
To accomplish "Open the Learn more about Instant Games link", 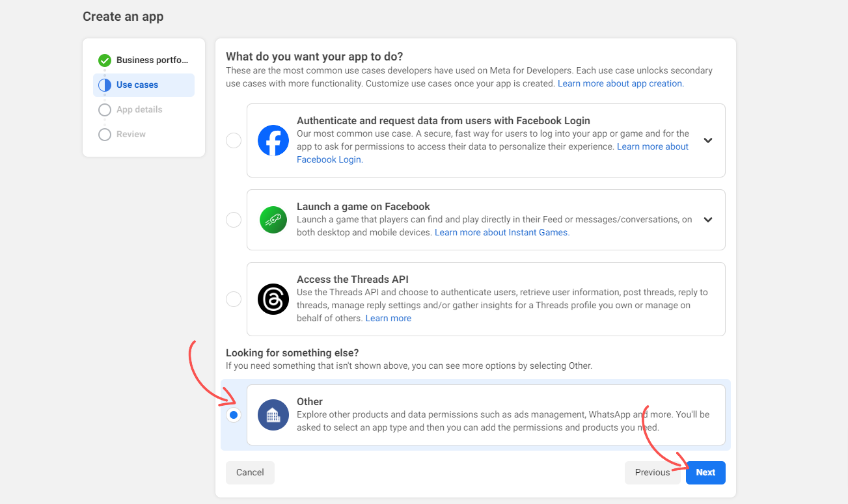I will coord(501,232).
